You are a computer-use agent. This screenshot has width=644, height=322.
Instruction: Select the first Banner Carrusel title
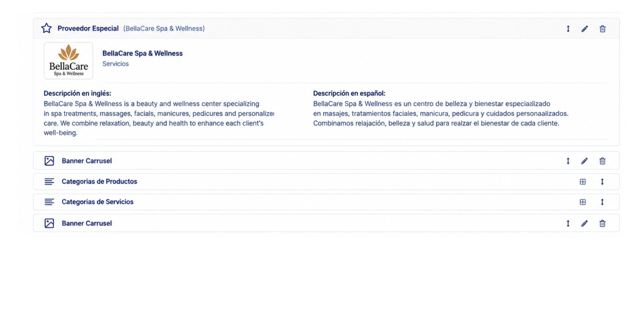87,161
